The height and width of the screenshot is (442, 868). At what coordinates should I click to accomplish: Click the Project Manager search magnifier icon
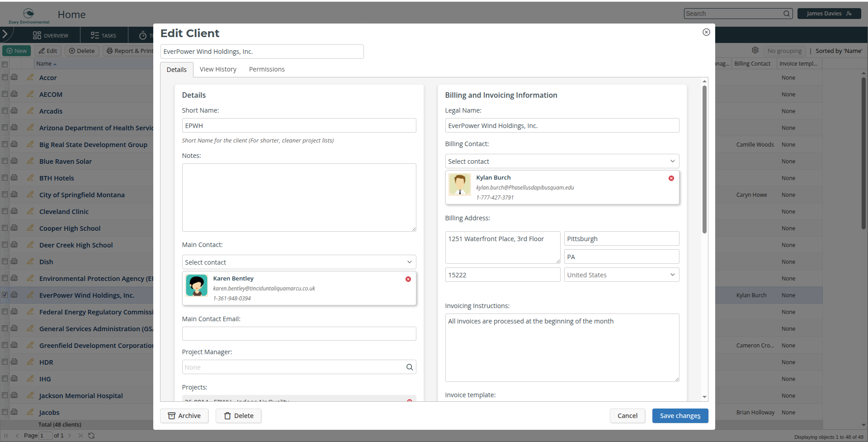pos(410,367)
